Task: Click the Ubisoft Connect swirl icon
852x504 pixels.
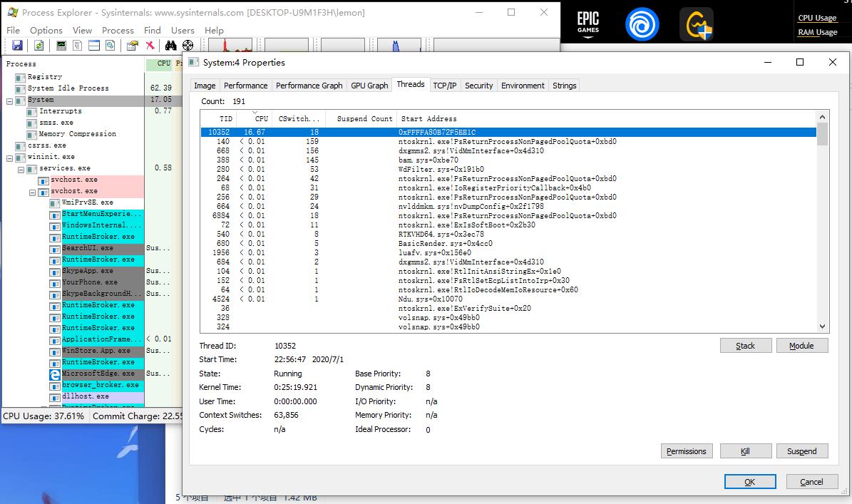Action: 642,24
